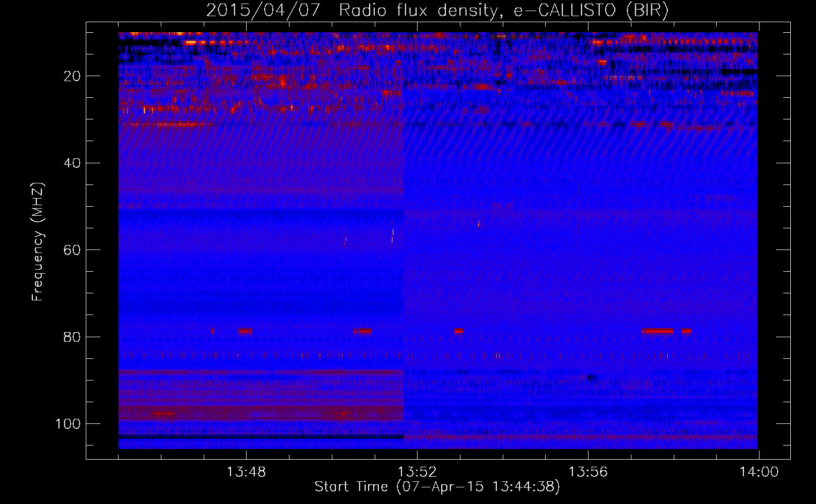The image size is (816, 504).
Task: Click the x-axis label 'Start Time (07-Apr-15 13:44:38)'
Action: click(x=437, y=487)
